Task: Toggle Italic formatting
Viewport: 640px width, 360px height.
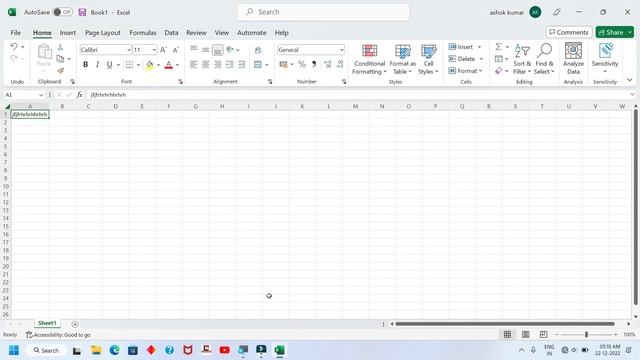Action: 97,64
